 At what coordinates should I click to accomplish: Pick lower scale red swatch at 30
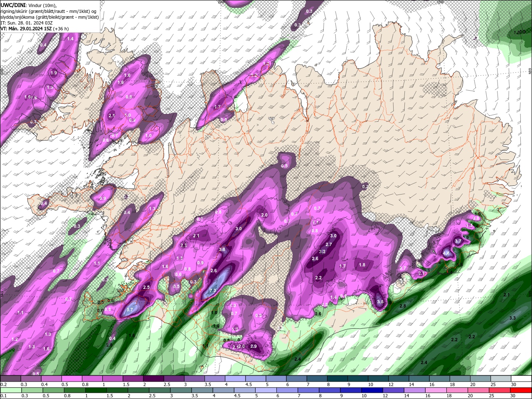(x=521, y=390)
